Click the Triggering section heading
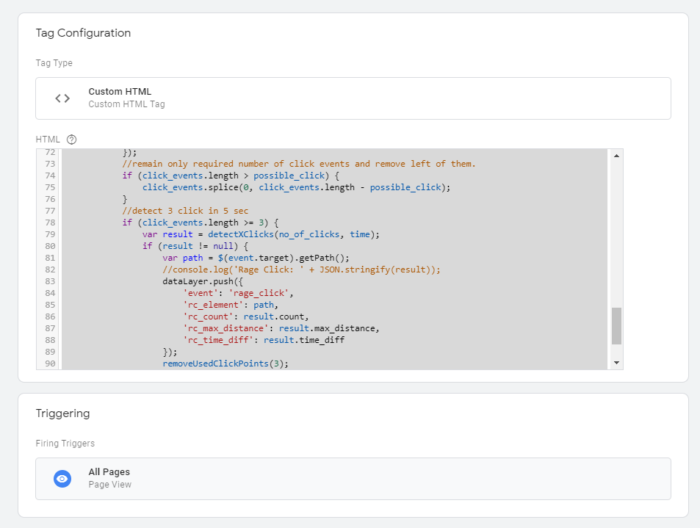Screen dimensions: 700x528 [x=62, y=412]
